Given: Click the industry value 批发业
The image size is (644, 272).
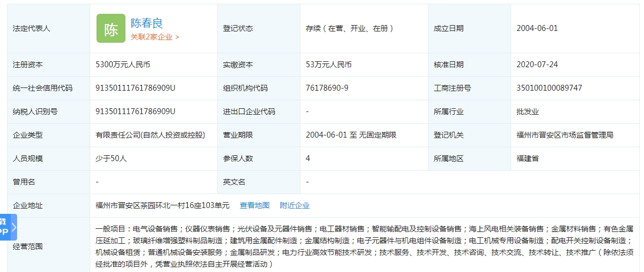Looking at the screenshot, I should (x=528, y=111).
